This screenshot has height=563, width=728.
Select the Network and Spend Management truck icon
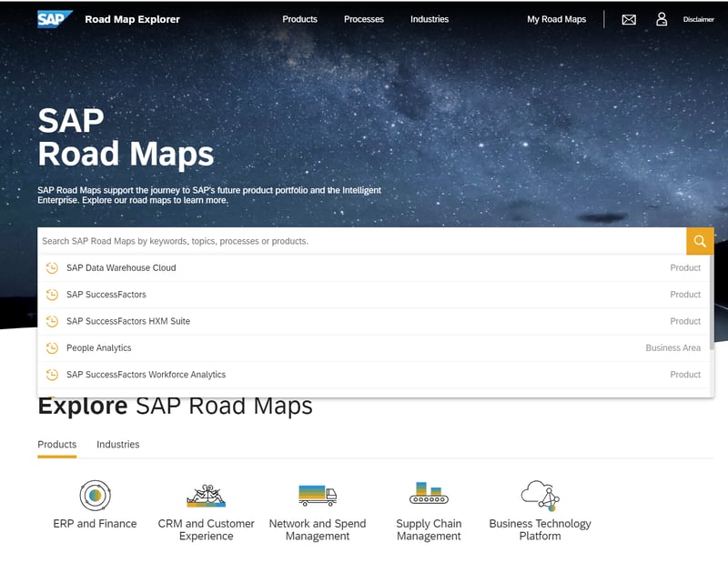click(318, 495)
